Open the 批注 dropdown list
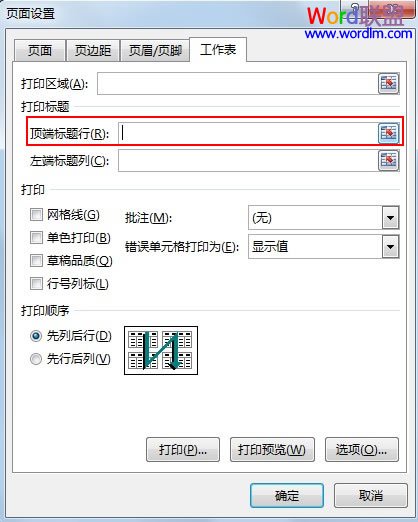The height and width of the screenshot is (522, 418). pos(390,218)
